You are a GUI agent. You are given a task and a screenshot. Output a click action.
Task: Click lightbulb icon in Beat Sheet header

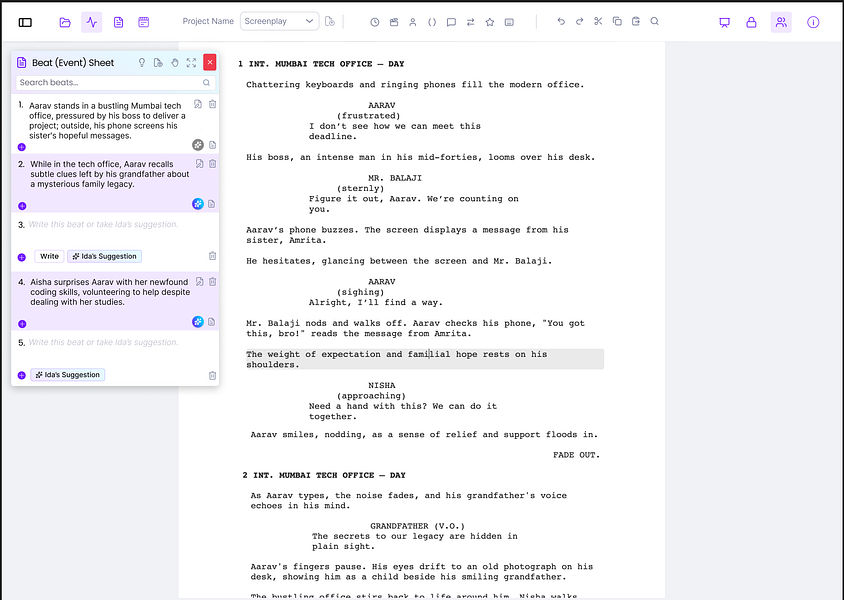coord(142,62)
